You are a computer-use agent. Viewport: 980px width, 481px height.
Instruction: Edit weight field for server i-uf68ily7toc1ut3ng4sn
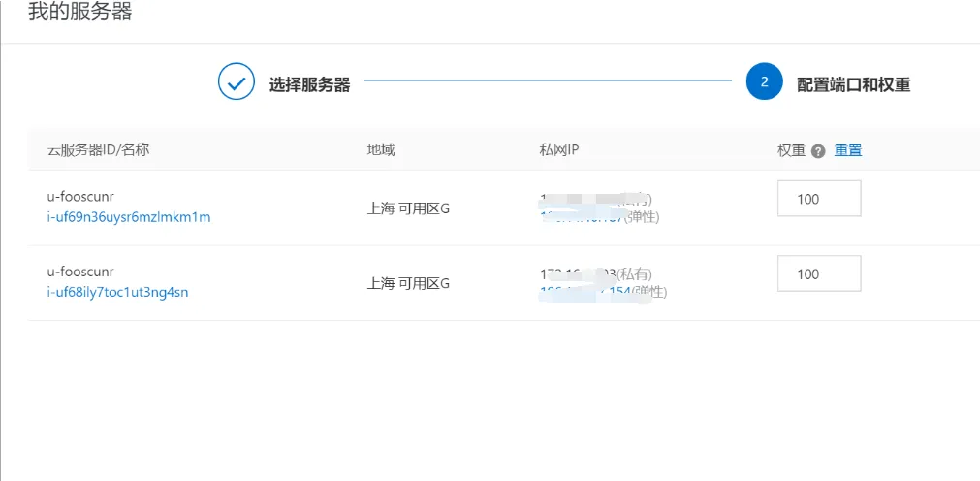[819, 273]
